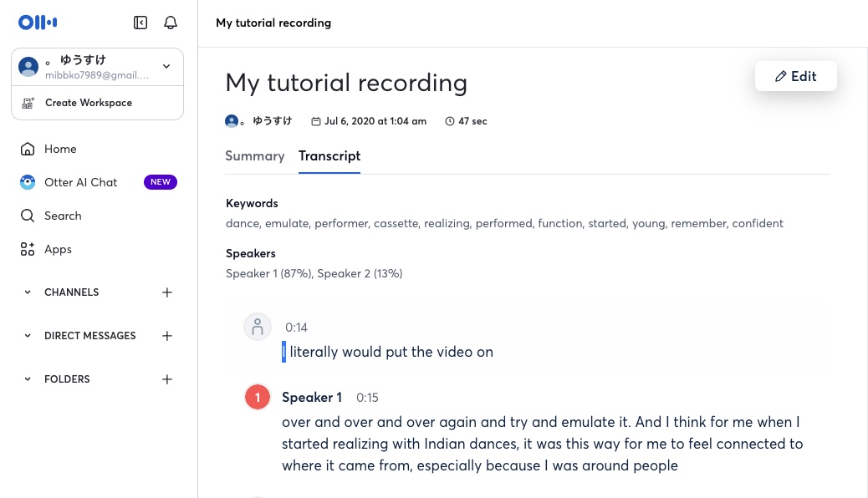This screenshot has width=868, height=498.
Task: Click the user avatar in account box
Action: pyautogui.click(x=28, y=67)
